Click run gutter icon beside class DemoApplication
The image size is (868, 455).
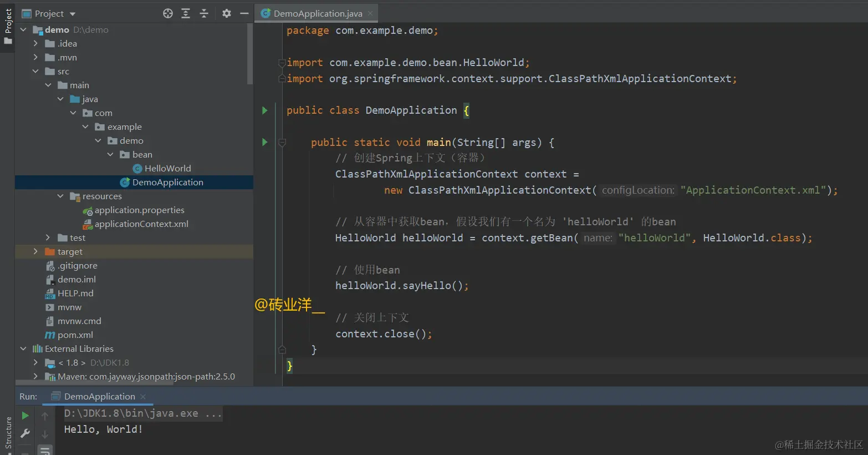pos(265,110)
